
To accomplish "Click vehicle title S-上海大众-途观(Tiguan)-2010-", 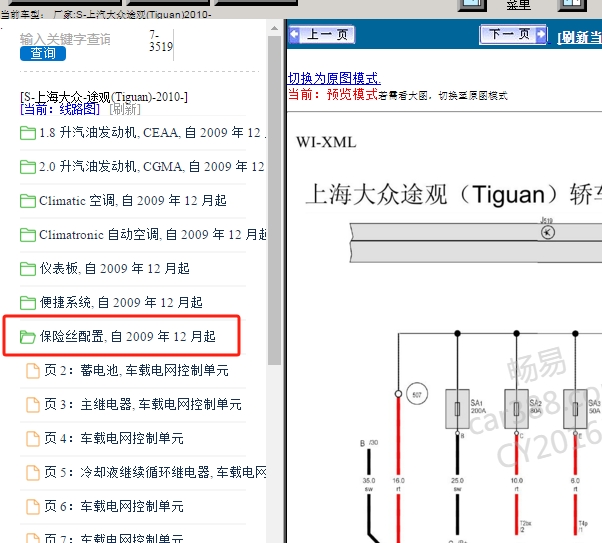I will coord(104,96).
